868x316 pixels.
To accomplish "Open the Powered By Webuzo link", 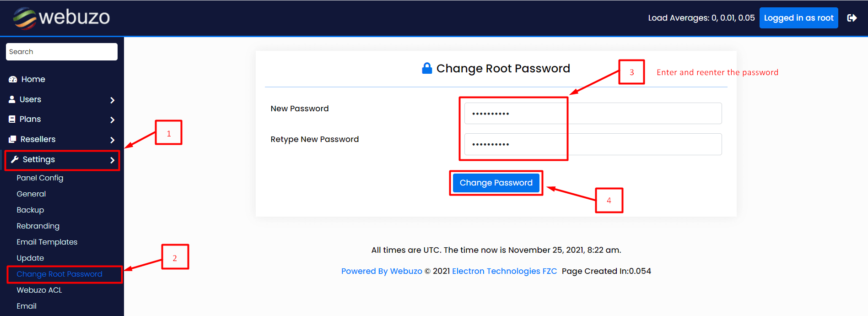I will [382, 271].
